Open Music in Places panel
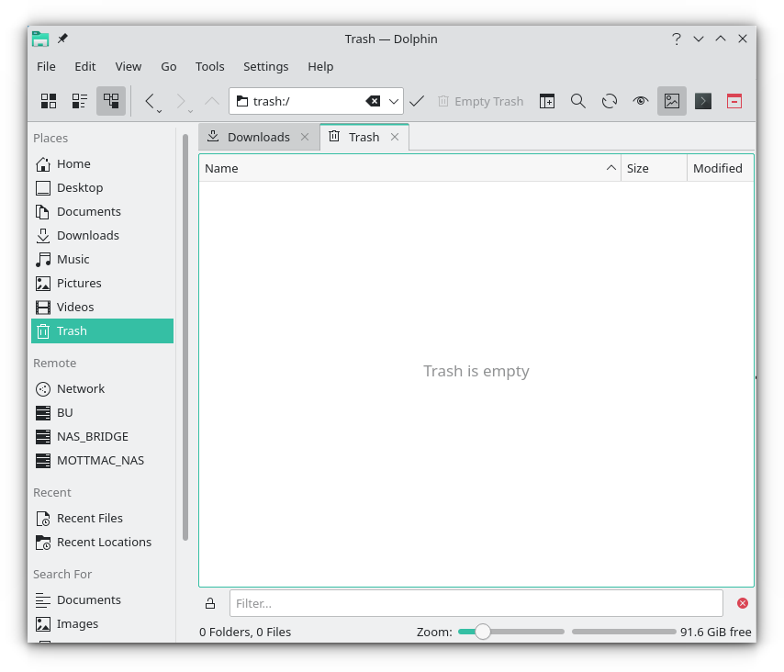Screen dimensions: 784x672 point(103,260)
